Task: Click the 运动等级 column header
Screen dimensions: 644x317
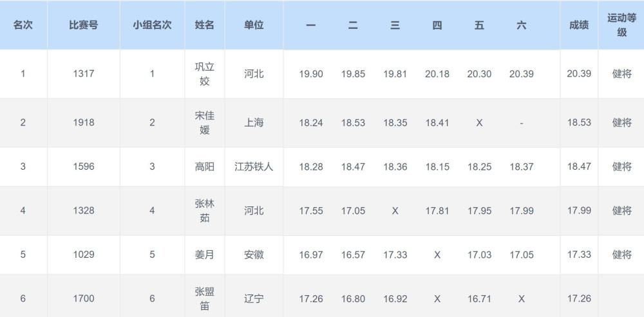Action: (621, 25)
